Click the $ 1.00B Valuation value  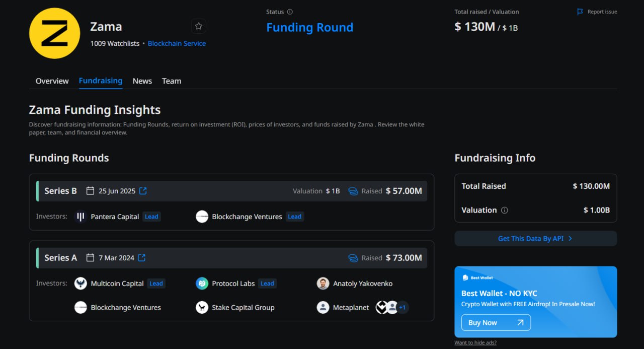click(597, 210)
